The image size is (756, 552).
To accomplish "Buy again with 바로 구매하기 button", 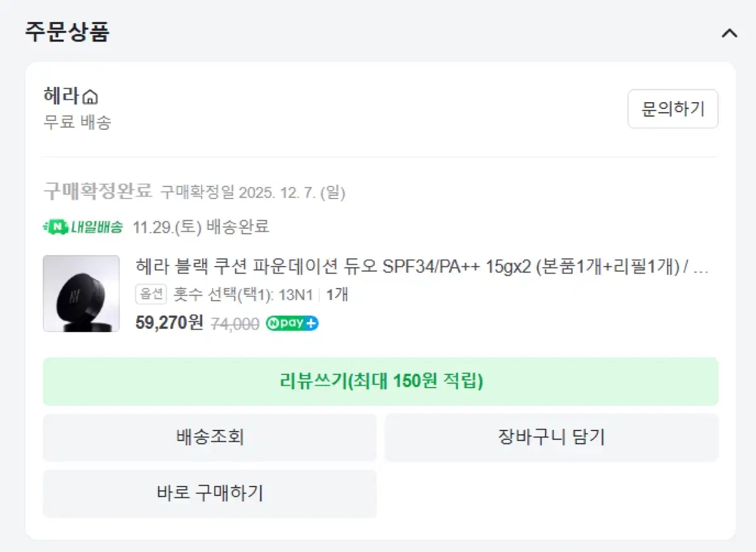I will 210,493.
